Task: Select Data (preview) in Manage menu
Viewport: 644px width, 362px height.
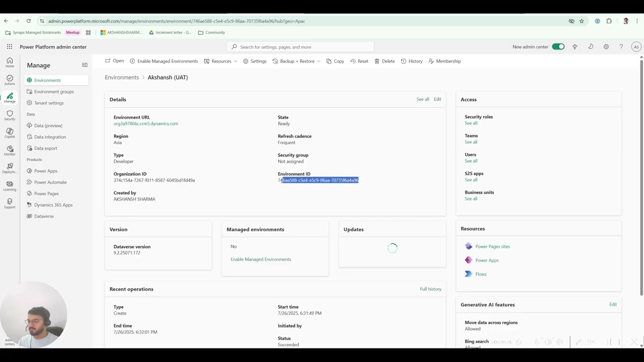Action: tap(56, 126)
